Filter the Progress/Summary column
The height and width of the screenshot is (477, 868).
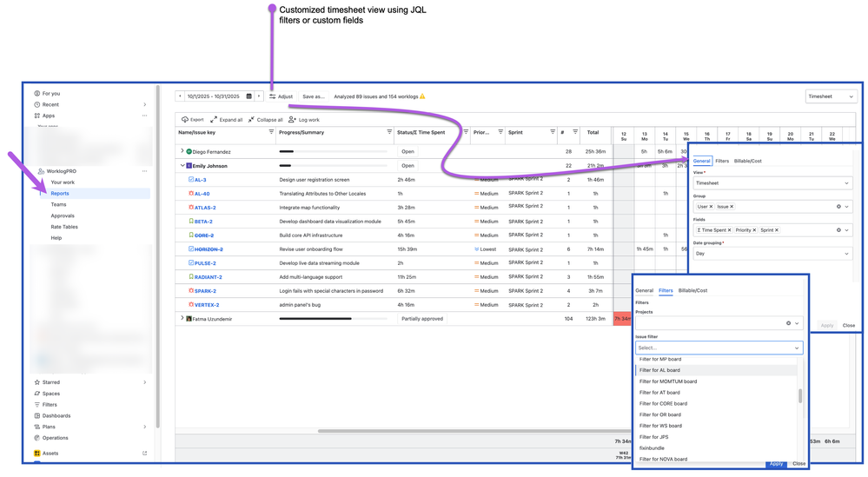[x=389, y=132]
